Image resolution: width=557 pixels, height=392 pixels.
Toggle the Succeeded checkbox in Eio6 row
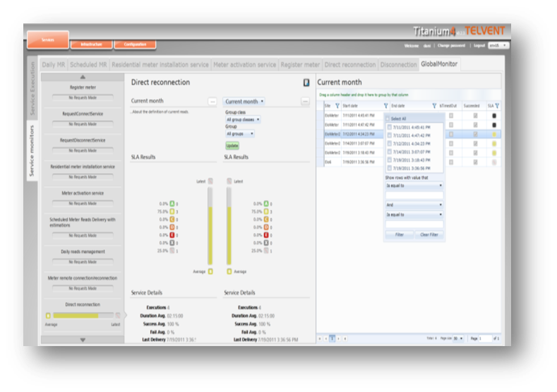(x=475, y=162)
